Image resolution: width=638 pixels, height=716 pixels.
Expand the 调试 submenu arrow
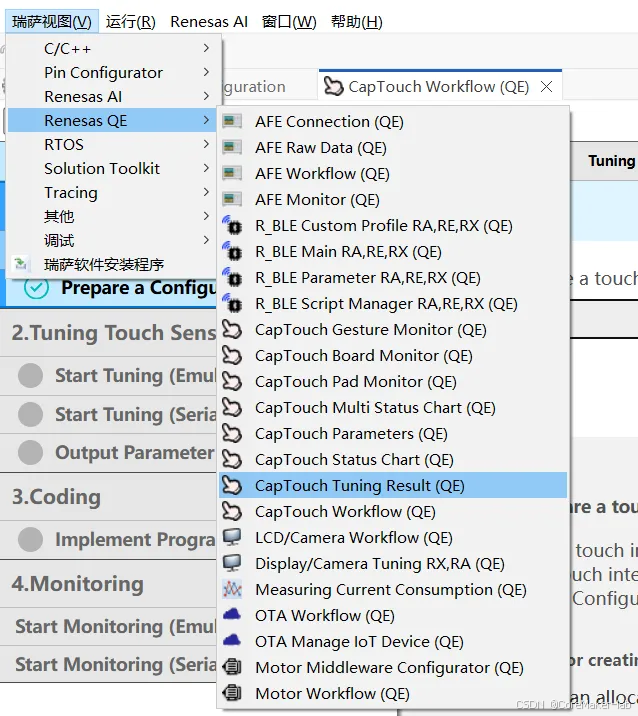point(206,240)
